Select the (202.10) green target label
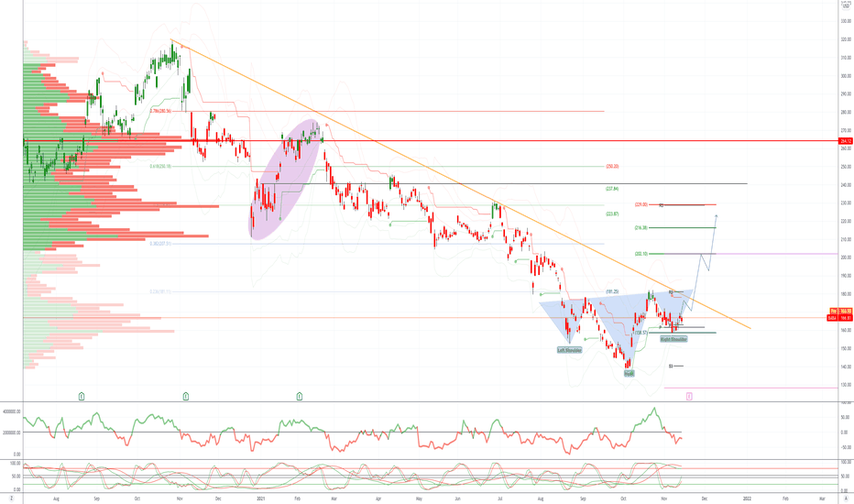 (x=641, y=254)
